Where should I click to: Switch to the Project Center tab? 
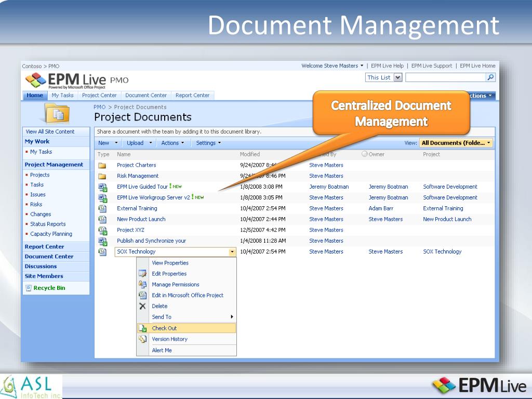coord(99,96)
